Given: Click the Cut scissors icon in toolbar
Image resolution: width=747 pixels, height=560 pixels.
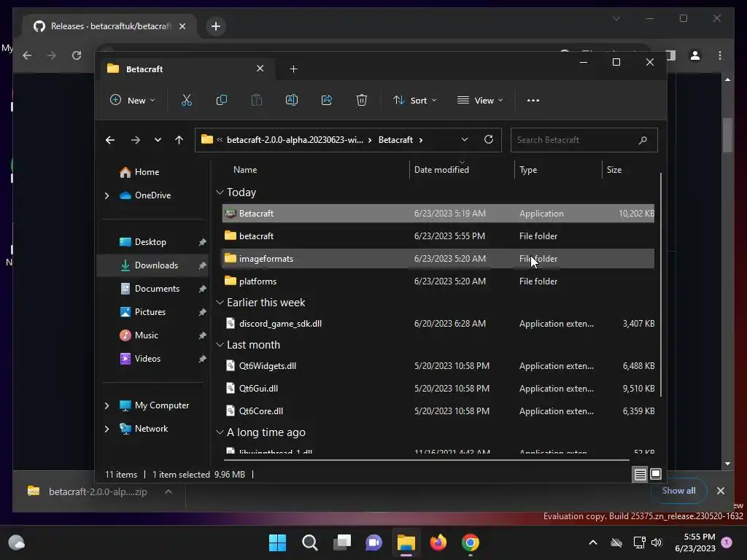Looking at the screenshot, I should pyautogui.click(x=186, y=101).
